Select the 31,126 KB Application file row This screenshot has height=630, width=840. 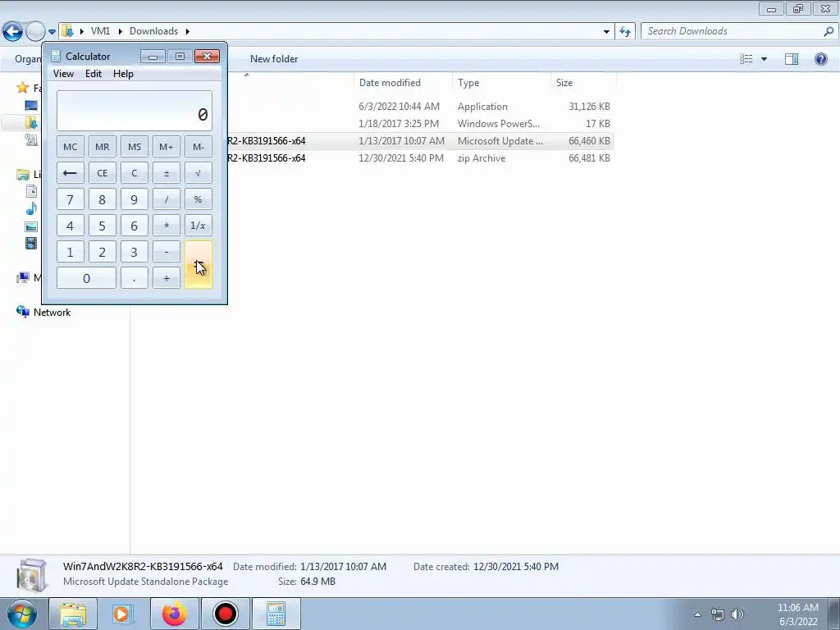tap(420, 107)
